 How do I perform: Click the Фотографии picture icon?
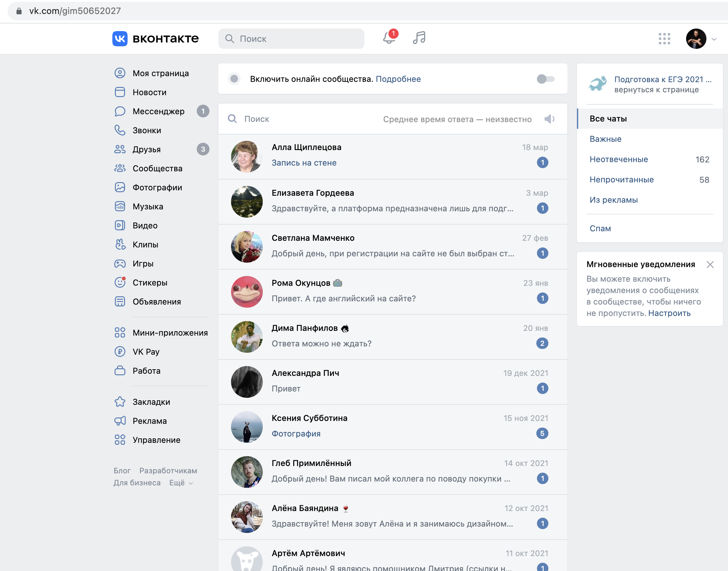[x=120, y=187]
